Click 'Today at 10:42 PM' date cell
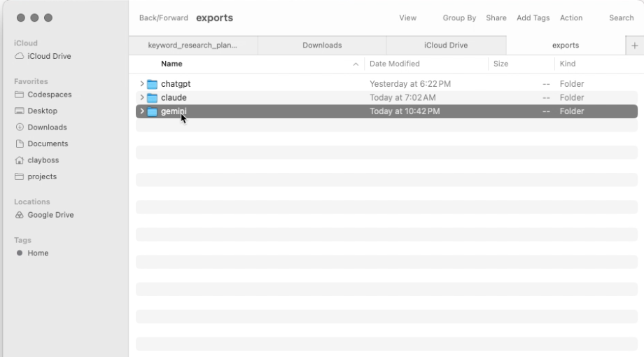 pos(405,111)
